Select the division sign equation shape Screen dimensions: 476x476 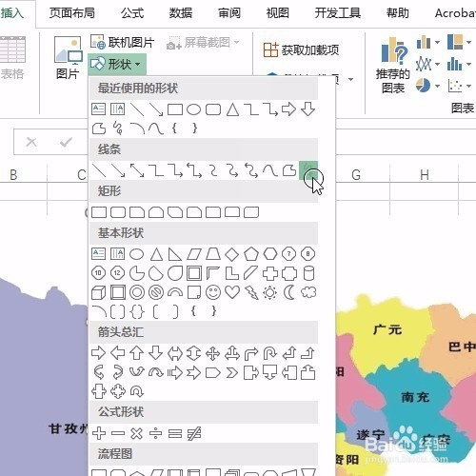(156, 433)
